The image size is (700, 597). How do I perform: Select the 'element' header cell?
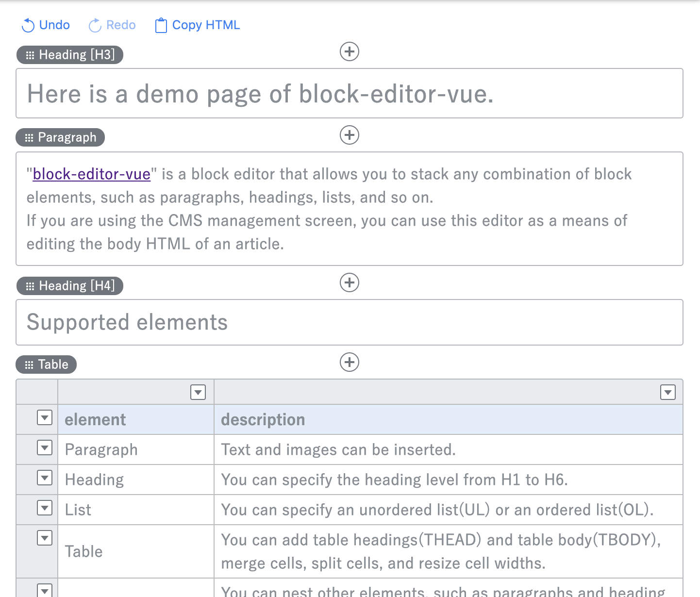point(136,420)
